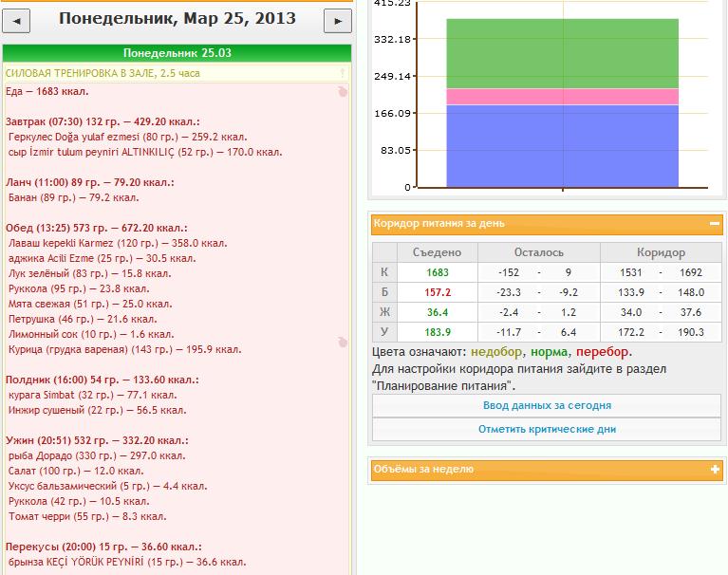Click the 'Ж' row label in table

coord(384,312)
